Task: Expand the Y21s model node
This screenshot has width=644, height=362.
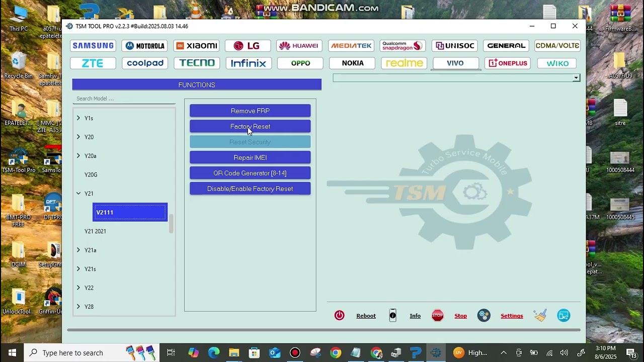Action: 78,269
